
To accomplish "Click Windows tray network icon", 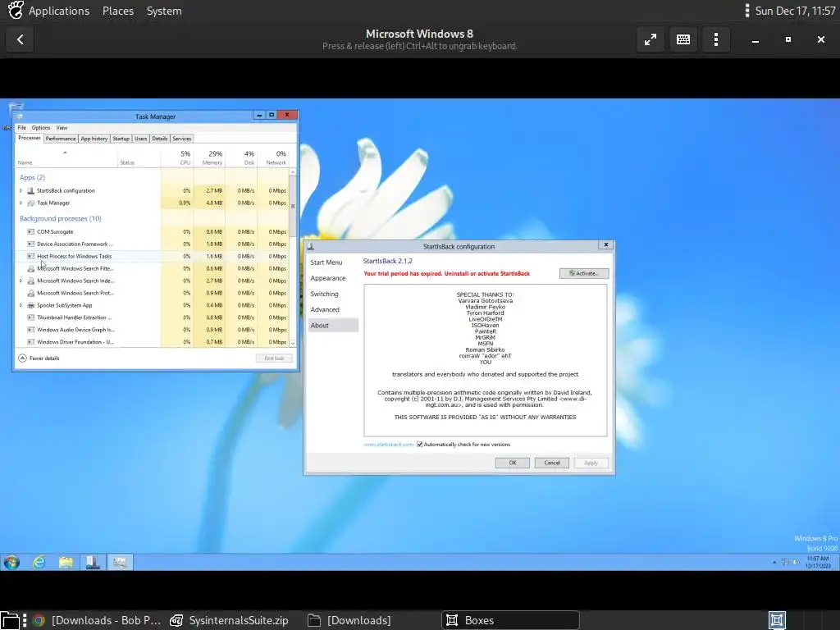I will pos(786,562).
